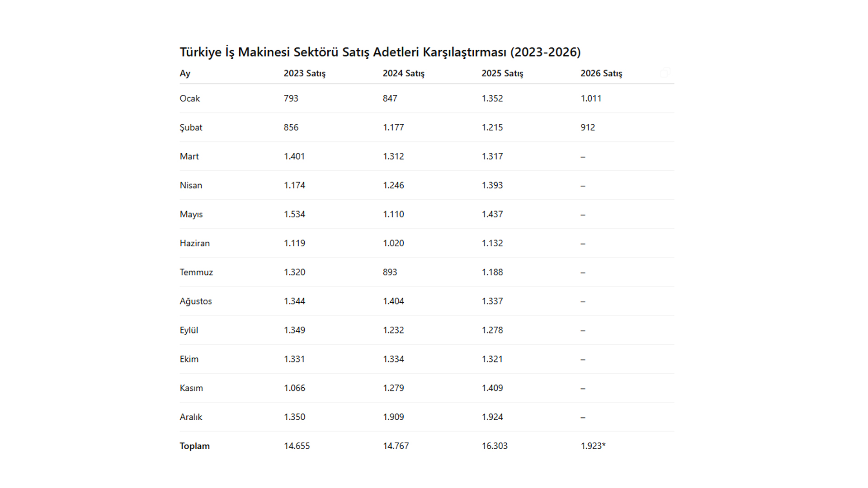Select the '2023 Satış' column header
868x488 pixels.
click(304, 73)
